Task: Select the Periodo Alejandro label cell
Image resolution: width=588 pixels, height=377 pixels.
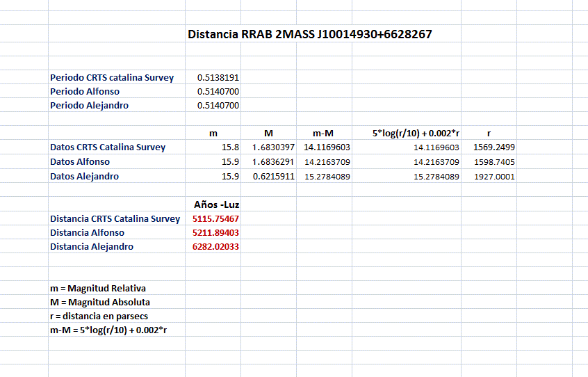Action: tap(89, 105)
